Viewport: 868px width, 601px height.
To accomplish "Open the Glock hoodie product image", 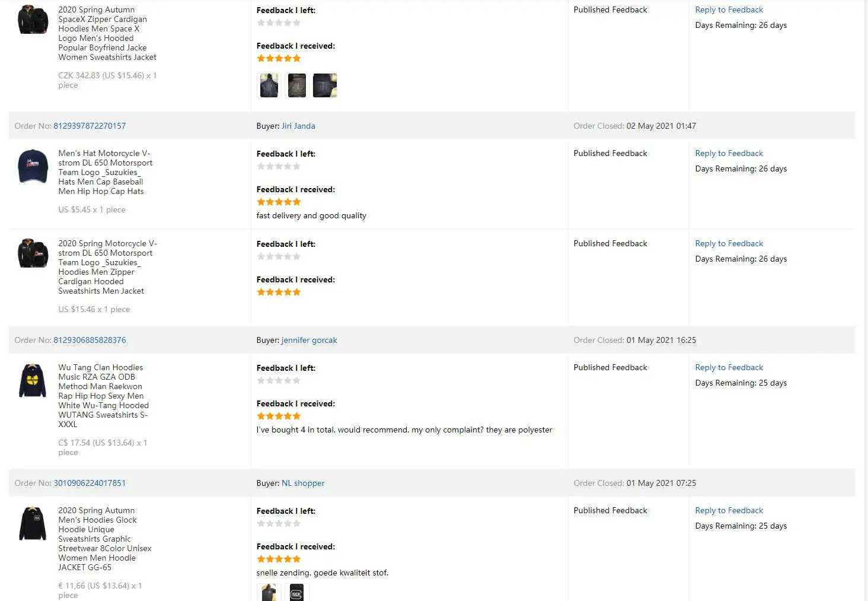I will pos(33,523).
